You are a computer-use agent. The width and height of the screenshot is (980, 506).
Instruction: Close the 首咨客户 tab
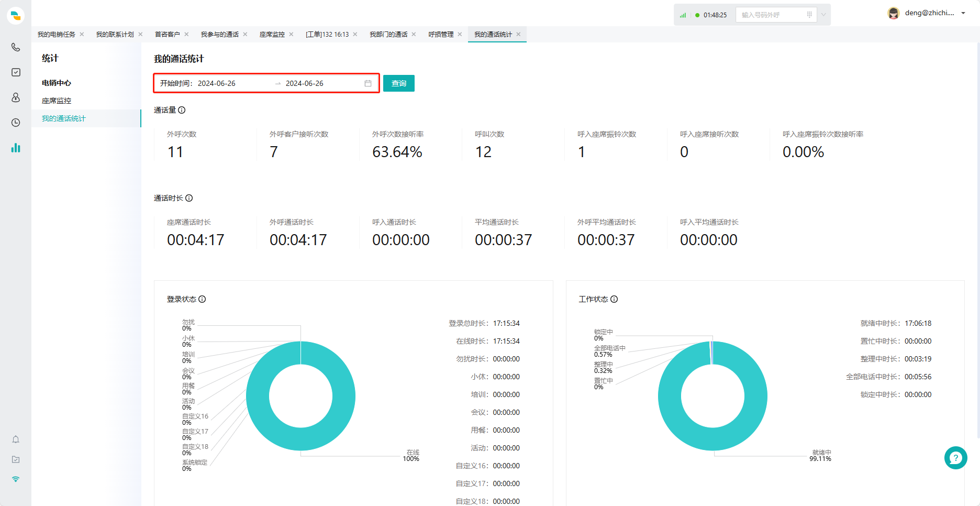[186, 34]
